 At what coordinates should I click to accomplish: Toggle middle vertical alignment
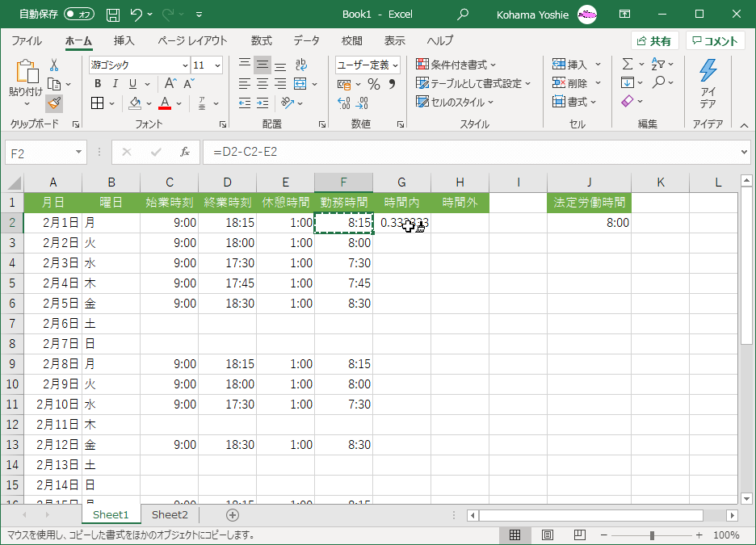pyautogui.click(x=262, y=65)
